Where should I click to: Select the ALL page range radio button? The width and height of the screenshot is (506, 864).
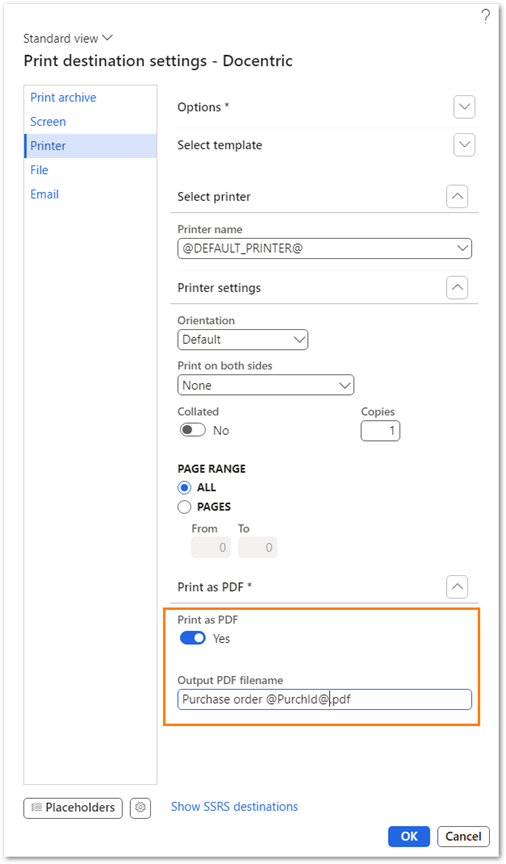(185, 488)
